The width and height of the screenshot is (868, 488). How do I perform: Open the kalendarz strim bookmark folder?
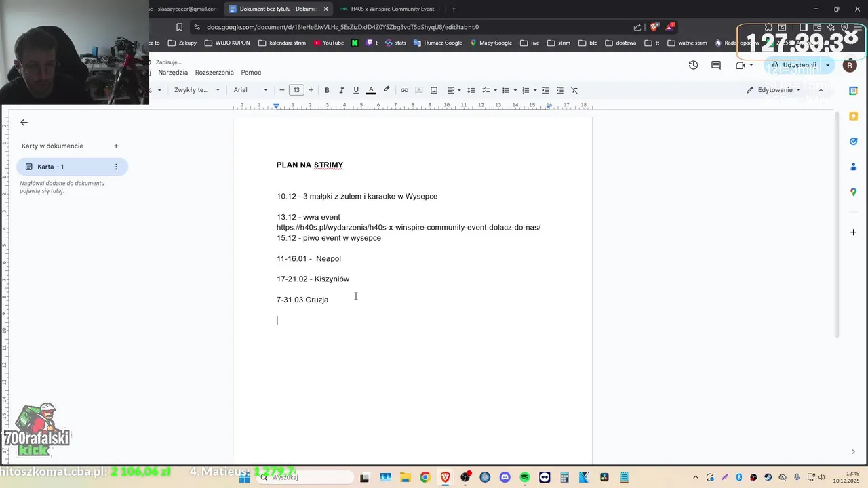click(x=282, y=43)
